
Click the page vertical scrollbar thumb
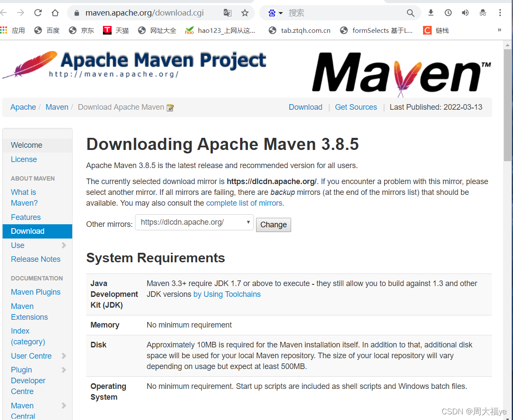(507, 105)
